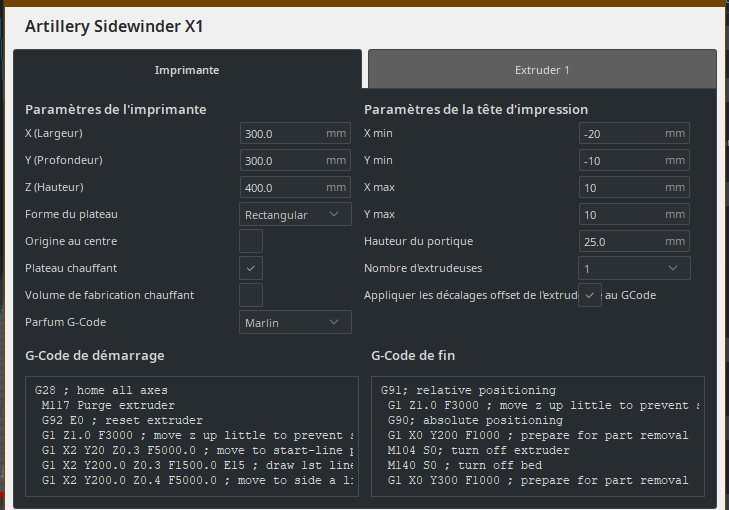Click the 'Paramètres de l'imprimante' heading

116,109
